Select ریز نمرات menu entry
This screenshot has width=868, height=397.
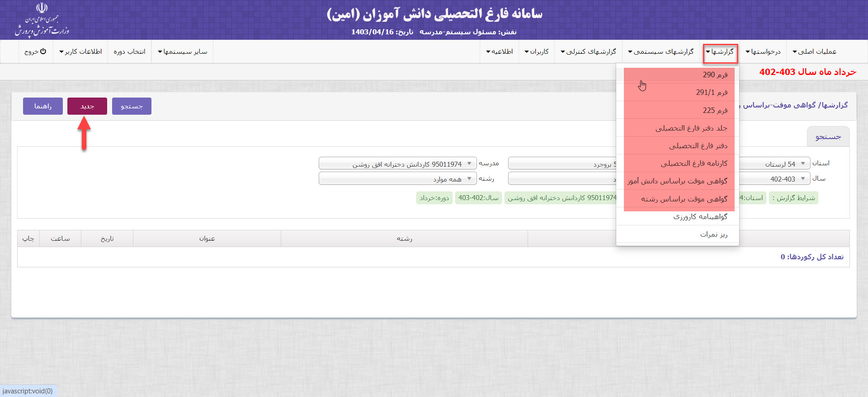coord(713,234)
